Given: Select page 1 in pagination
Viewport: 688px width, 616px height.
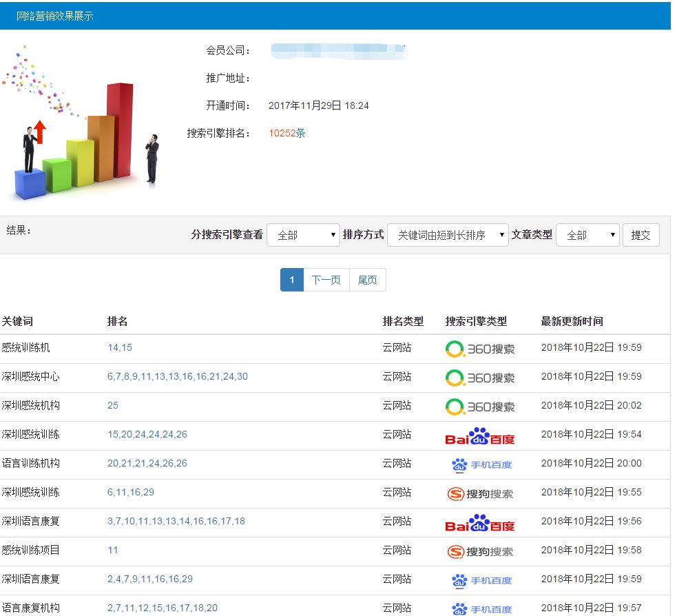Looking at the screenshot, I should [292, 280].
